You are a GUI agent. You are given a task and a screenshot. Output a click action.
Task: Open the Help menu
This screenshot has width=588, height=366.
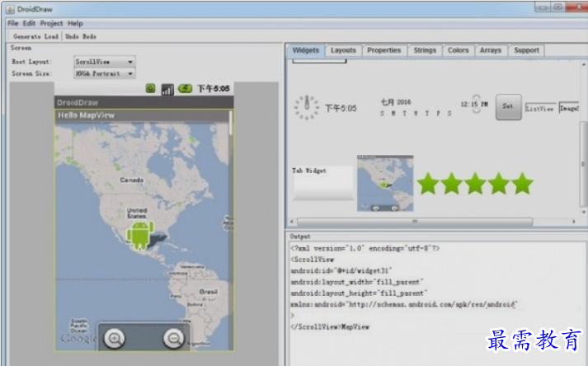coord(75,23)
